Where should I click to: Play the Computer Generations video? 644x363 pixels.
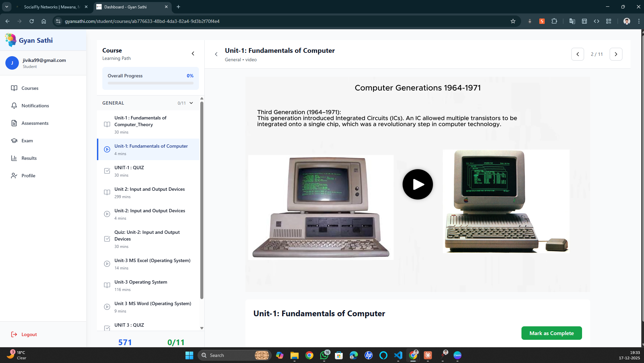(417, 184)
